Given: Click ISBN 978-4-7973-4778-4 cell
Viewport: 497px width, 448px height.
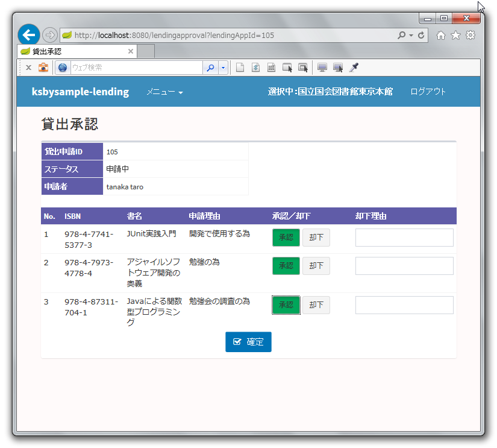Looking at the screenshot, I should click(x=89, y=268).
